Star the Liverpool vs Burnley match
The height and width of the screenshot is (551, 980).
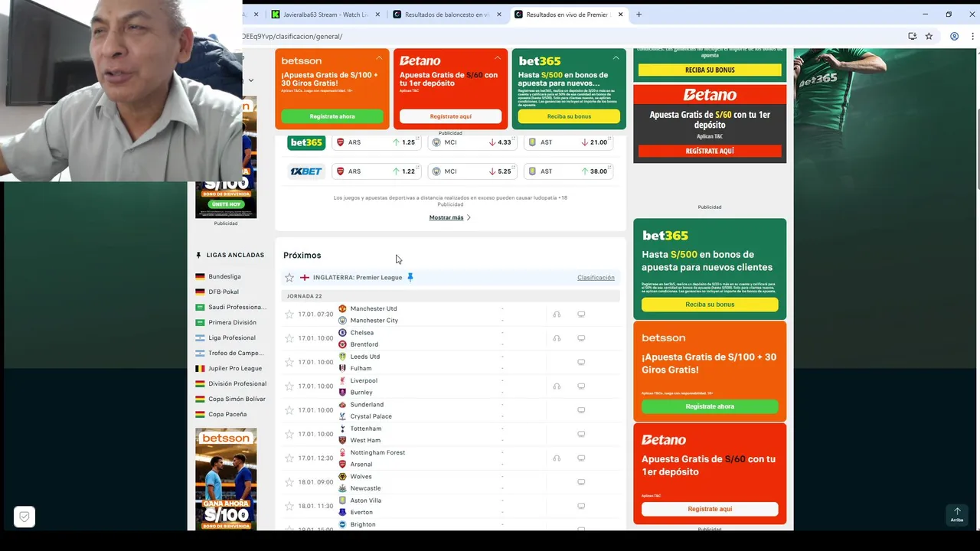pos(289,386)
